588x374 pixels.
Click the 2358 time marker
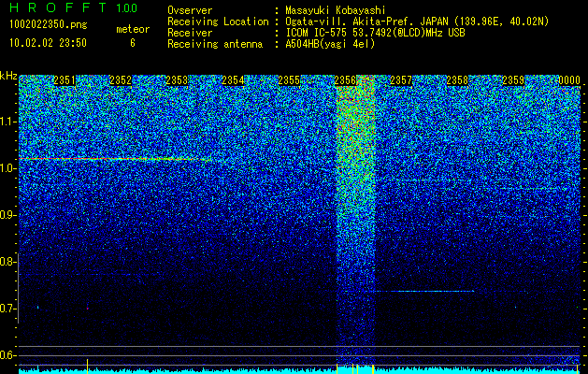457,80
